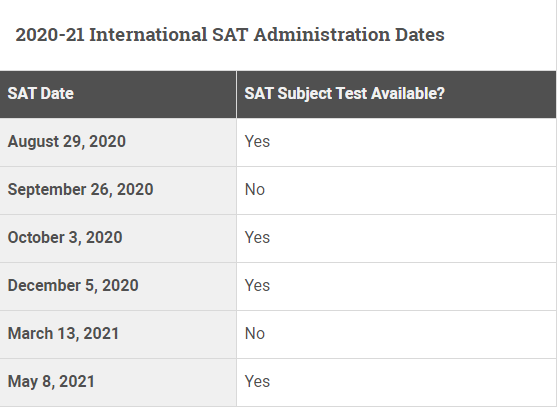Click the word Administration in the title

321,35
